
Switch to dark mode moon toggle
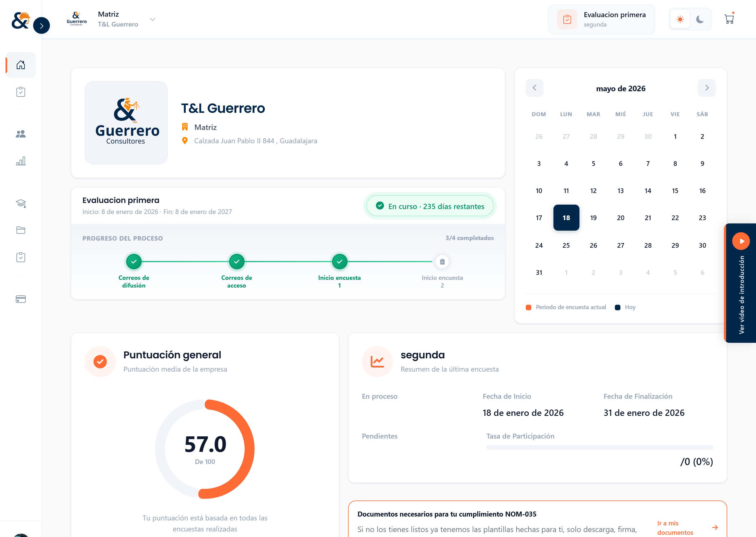click(700, 19)
